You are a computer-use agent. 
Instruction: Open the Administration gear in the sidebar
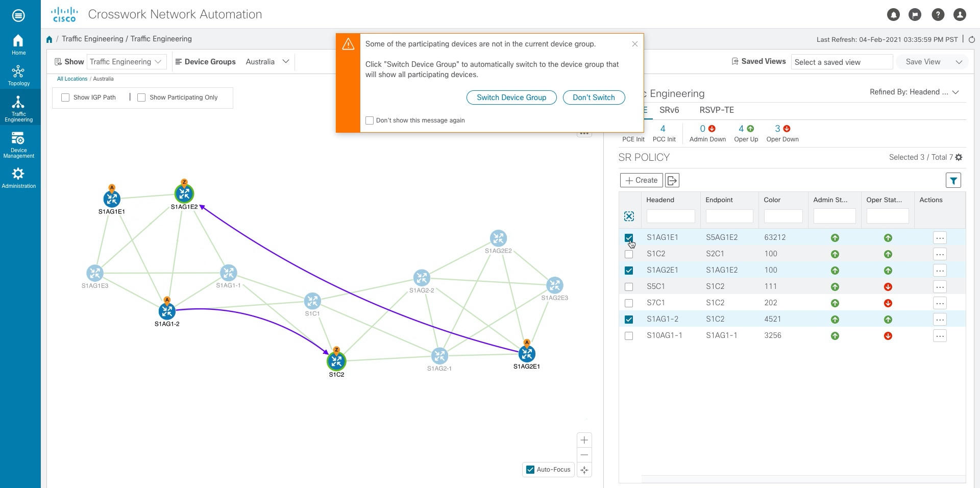point(18,178)
